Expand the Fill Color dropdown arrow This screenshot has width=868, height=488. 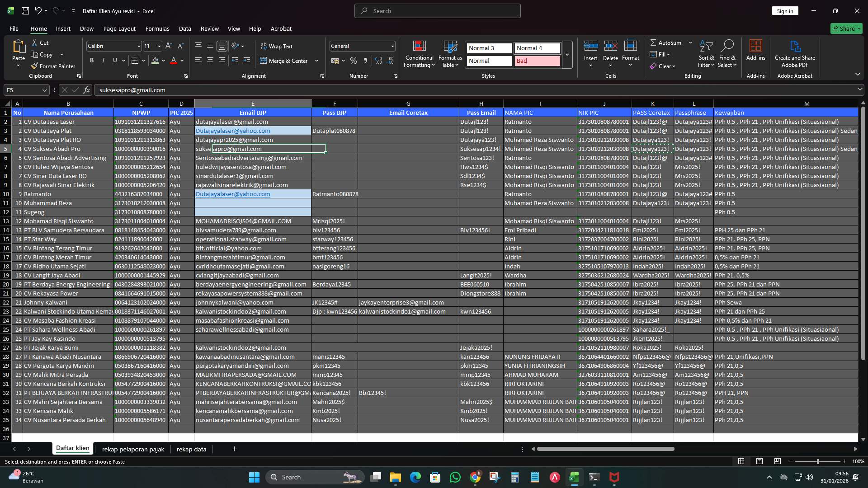pyautogui.click(x=163, y=61)
